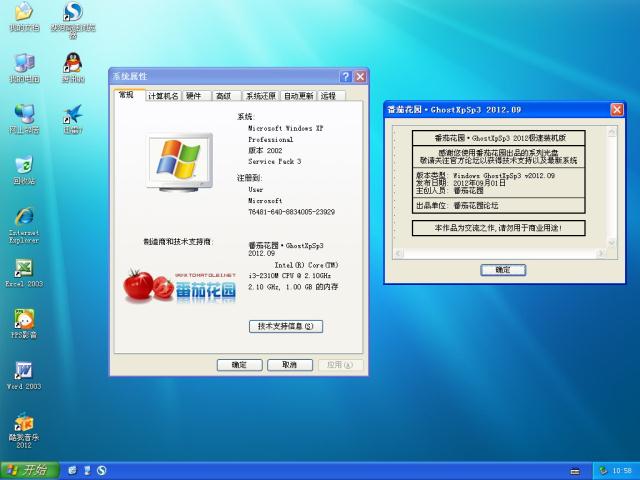Viewport: 640px width, 480px height.
Task: Click the product ID 76481-640-8834005-23929 text
Action: [x=291, y=212]
